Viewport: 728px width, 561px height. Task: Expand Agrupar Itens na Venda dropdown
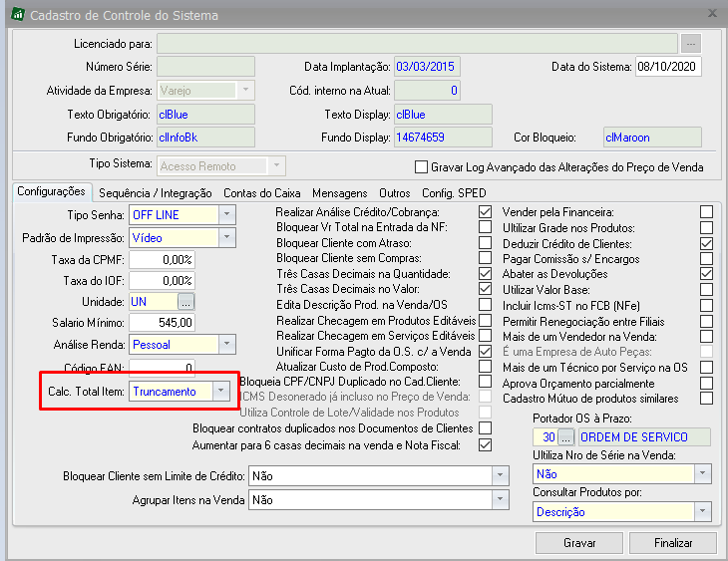(500, 500)
